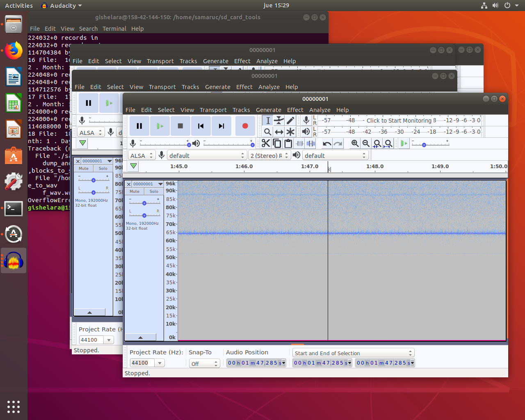Screen dimensions: 525x420
Task: Open the 2 (Stereo) recording channels dropdown
Action: pyautogui.click(x=269, y=155)
